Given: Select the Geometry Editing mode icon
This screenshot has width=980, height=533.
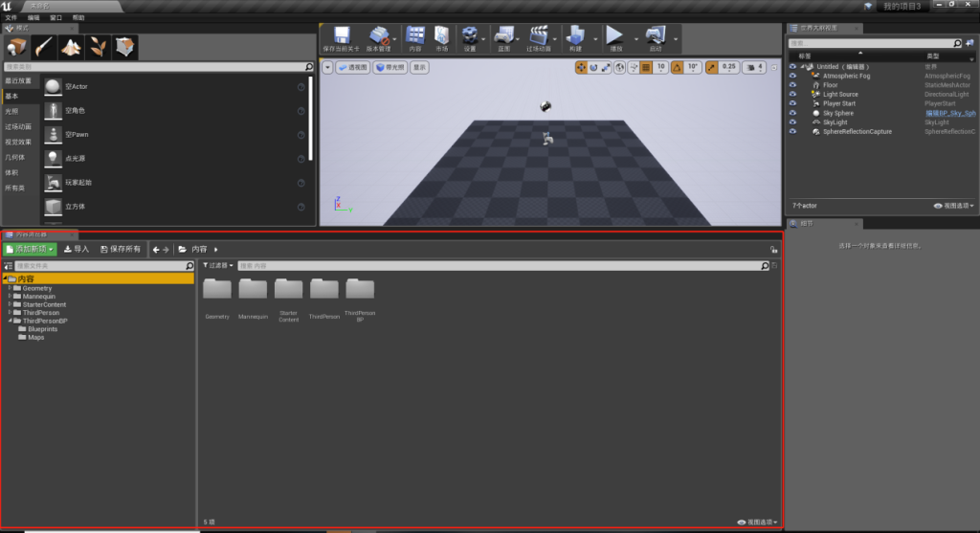Looking at the screenshot, I should click(125, 47).
